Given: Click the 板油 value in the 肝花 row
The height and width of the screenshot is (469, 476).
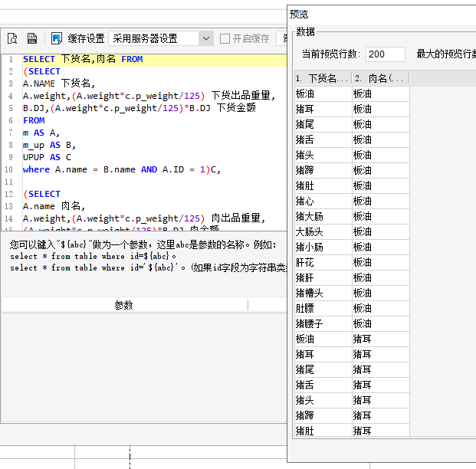Looking at the screenshot, I should tap(381, 262).
